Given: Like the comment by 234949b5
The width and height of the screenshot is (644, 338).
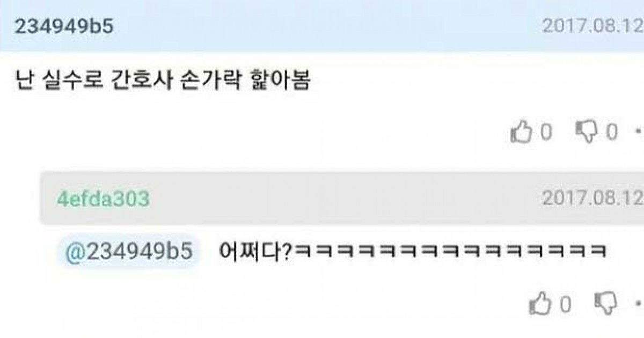Looking at the screenshot, I should pos(520,131).
